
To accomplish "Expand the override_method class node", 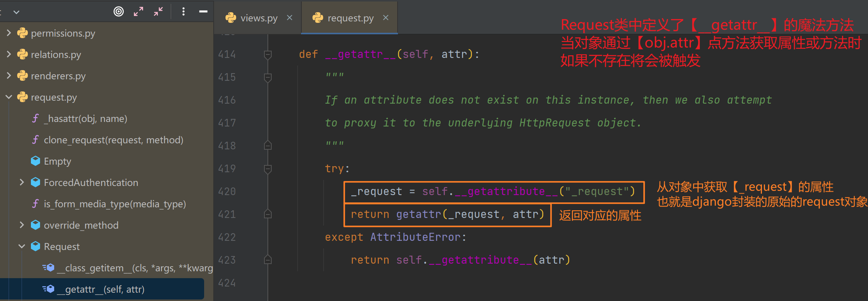I will click(x=22, y=225).
